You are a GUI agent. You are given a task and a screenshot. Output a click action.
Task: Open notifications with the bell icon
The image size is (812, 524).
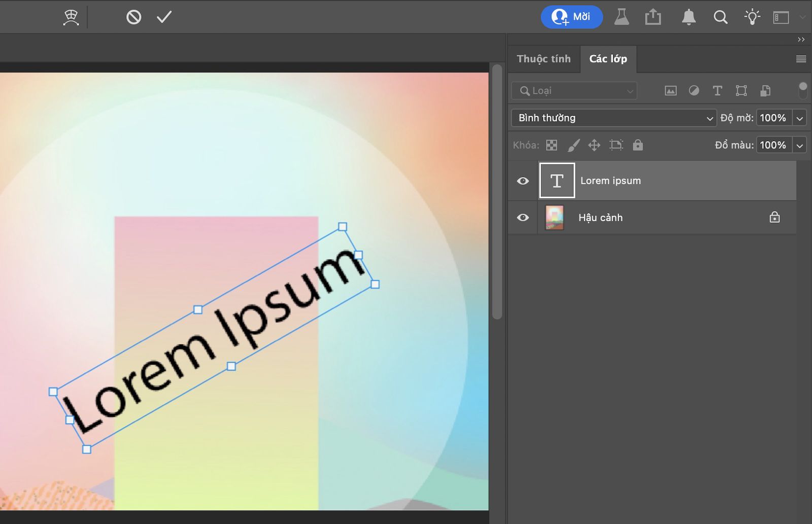coord(688,17)
